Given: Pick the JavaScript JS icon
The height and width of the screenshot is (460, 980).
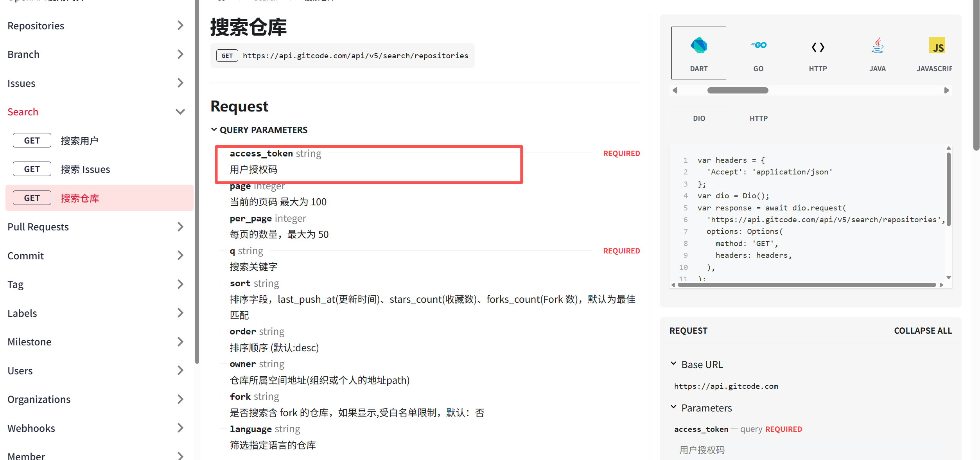Looking at the screenshot, I should click(x=937, y=46).
